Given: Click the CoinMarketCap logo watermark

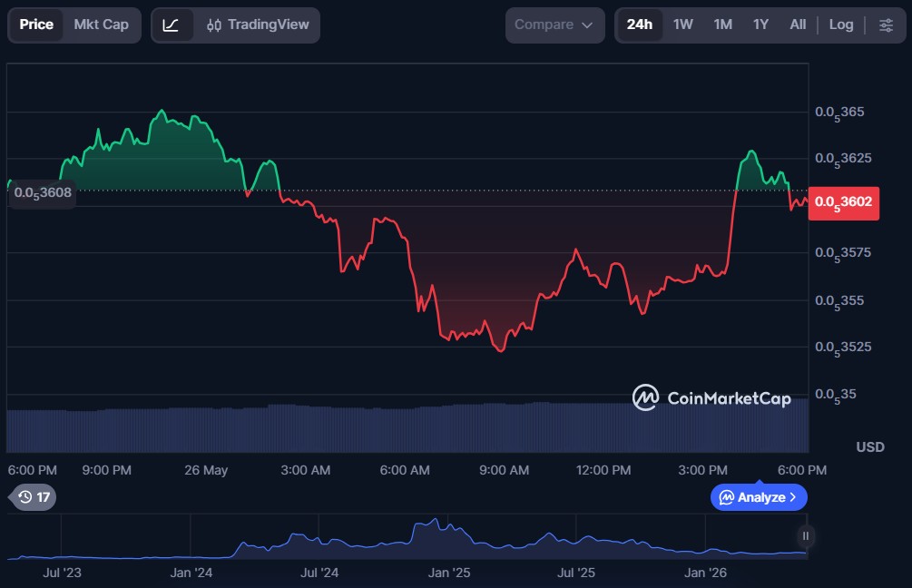Looking at the screenshot, I should click(x=711, y=397).
